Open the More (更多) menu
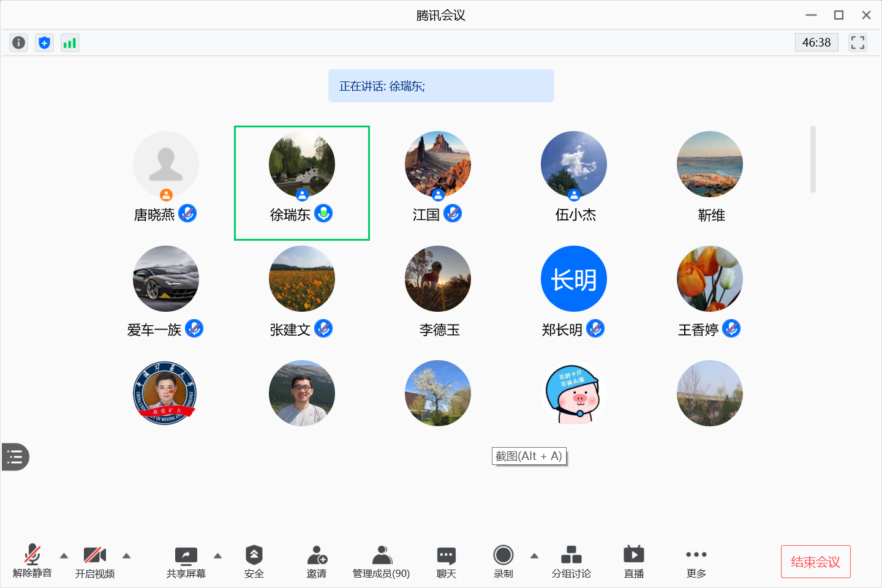This screenshot has width=882, height=588. pos(696,561)
